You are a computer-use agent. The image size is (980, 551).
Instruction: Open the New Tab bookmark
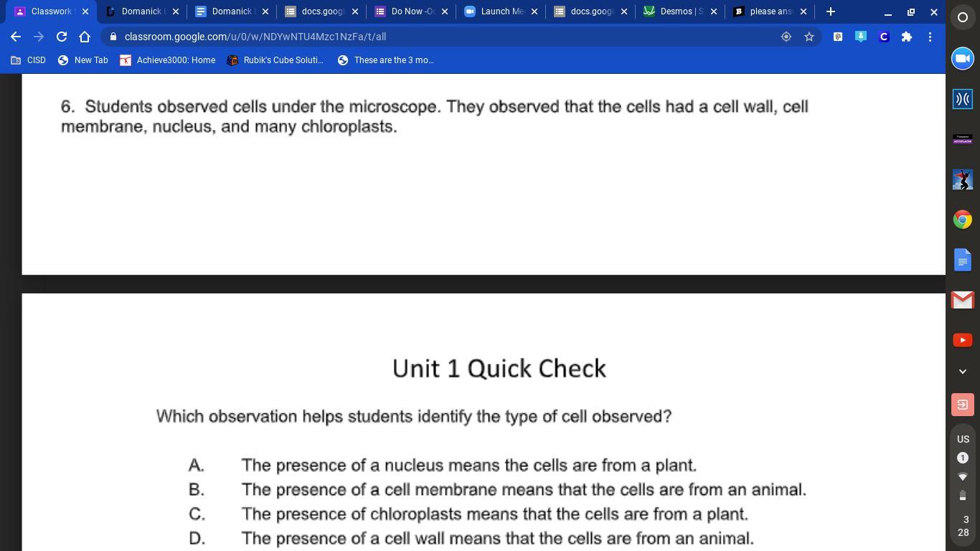coord(83,60)
